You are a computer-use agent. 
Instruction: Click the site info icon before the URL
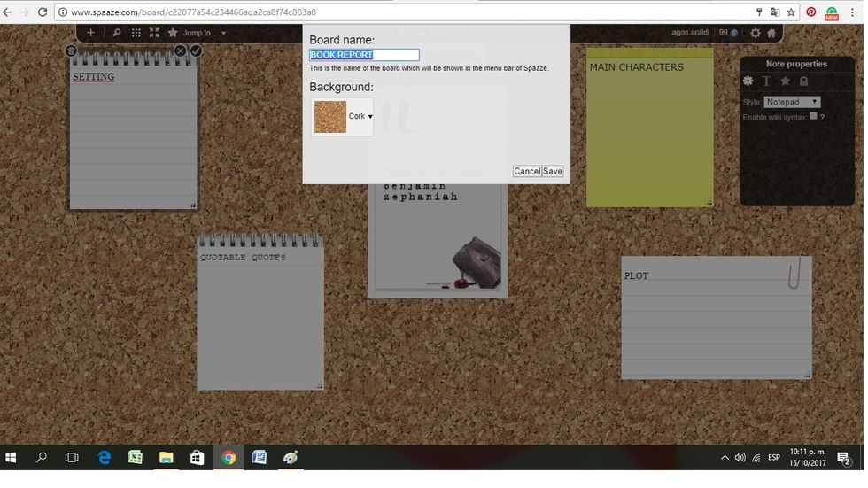[63, 12]
